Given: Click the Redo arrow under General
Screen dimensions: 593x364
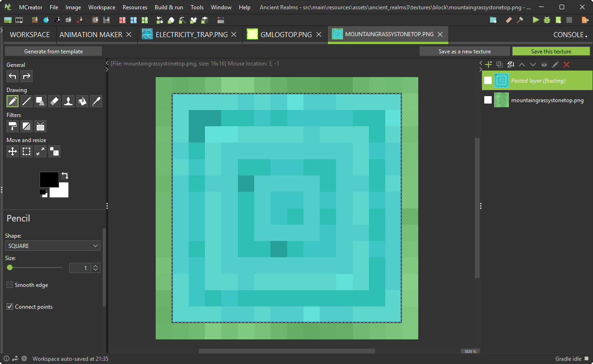Looking at the screenshot, I should [x=26, y=76].
